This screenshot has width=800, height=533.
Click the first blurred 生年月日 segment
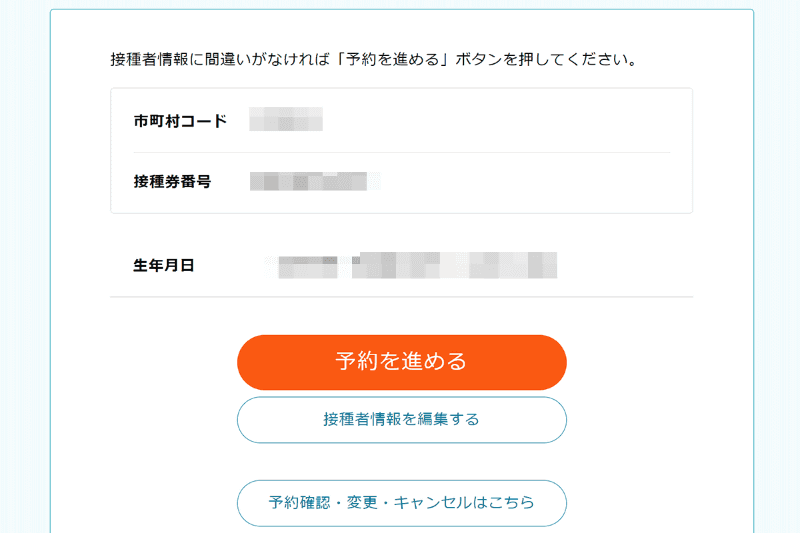(x=307, y=266)
